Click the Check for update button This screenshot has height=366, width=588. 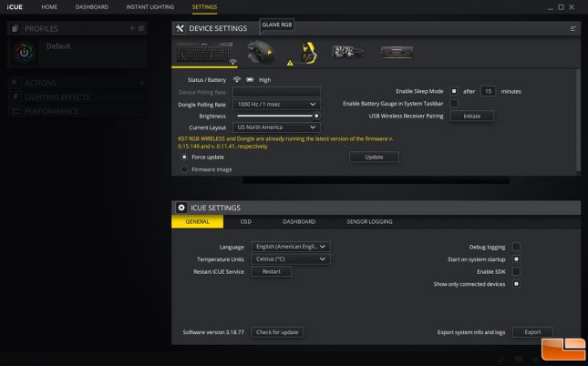(x=277, y=332)
